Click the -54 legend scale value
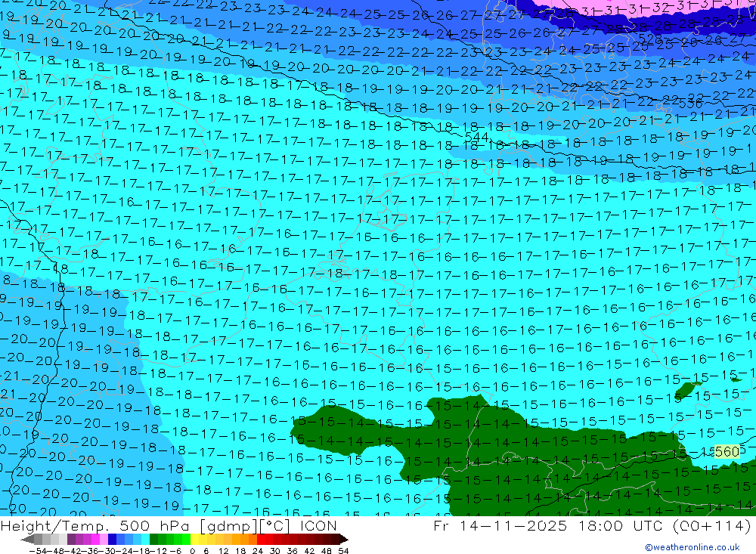The width and height of the screenshot is (756, 554). coord(39,551)
